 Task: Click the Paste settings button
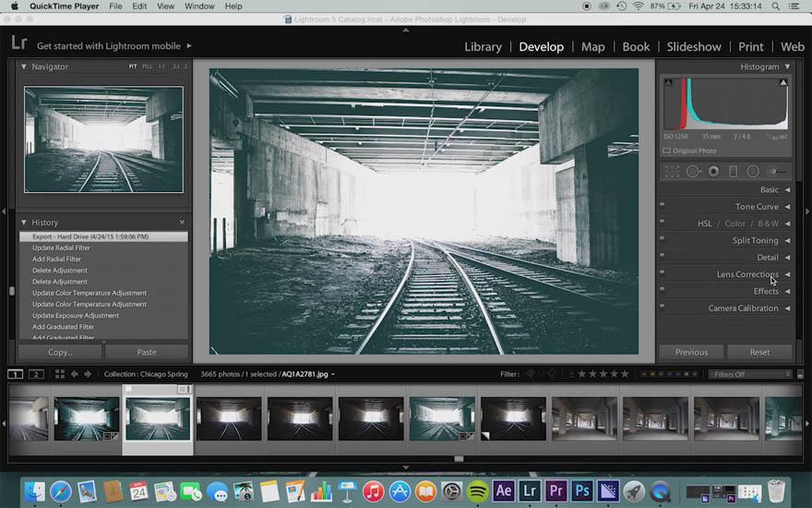point(147,352)
